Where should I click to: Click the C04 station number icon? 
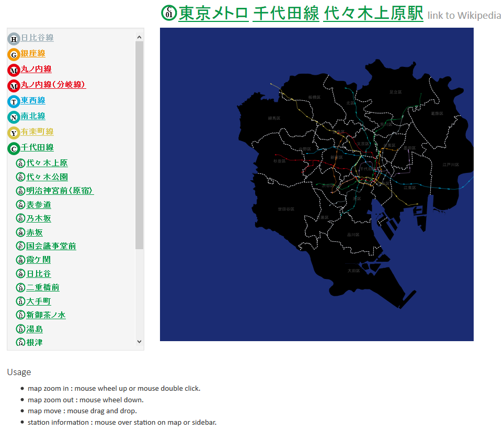click(x=20, y=205)
